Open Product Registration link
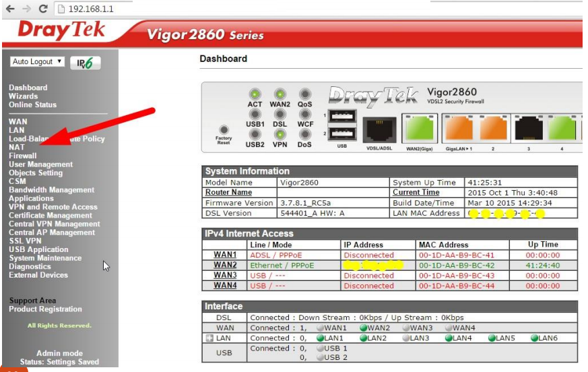 click(45, 309)
